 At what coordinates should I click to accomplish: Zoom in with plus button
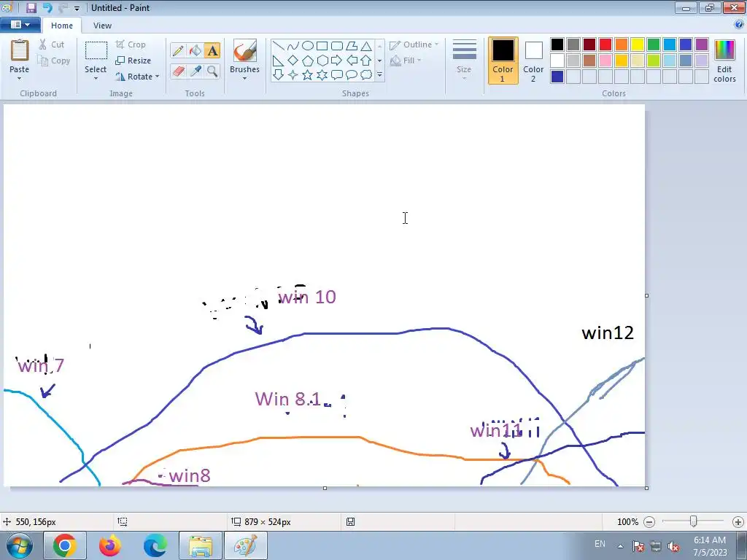[x=738, y=522]
